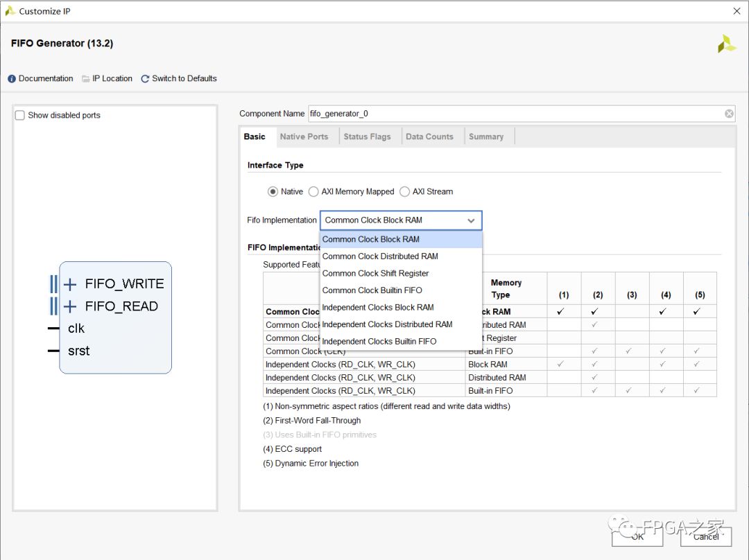Click the Dynamic Error Injection footnote
This screenshot has height=560, width=749.
(x=311, y=464)
